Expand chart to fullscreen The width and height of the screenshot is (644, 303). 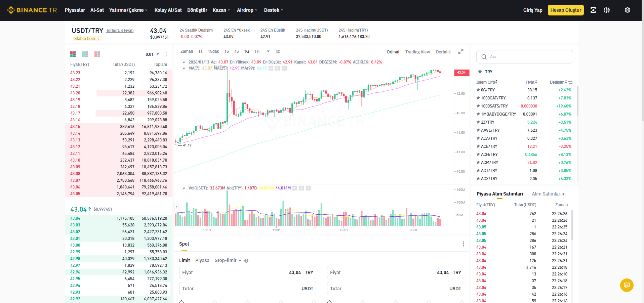(x=461, y=51)
